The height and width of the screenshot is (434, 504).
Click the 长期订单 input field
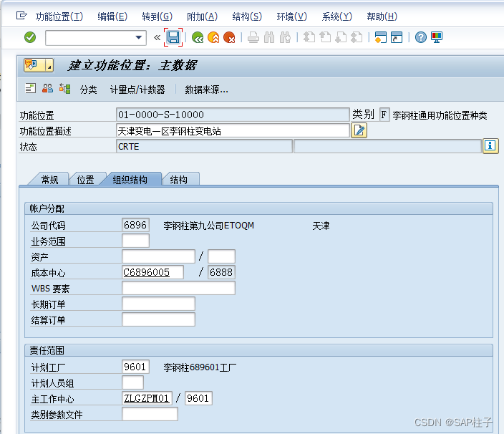(x=158, y=304)
